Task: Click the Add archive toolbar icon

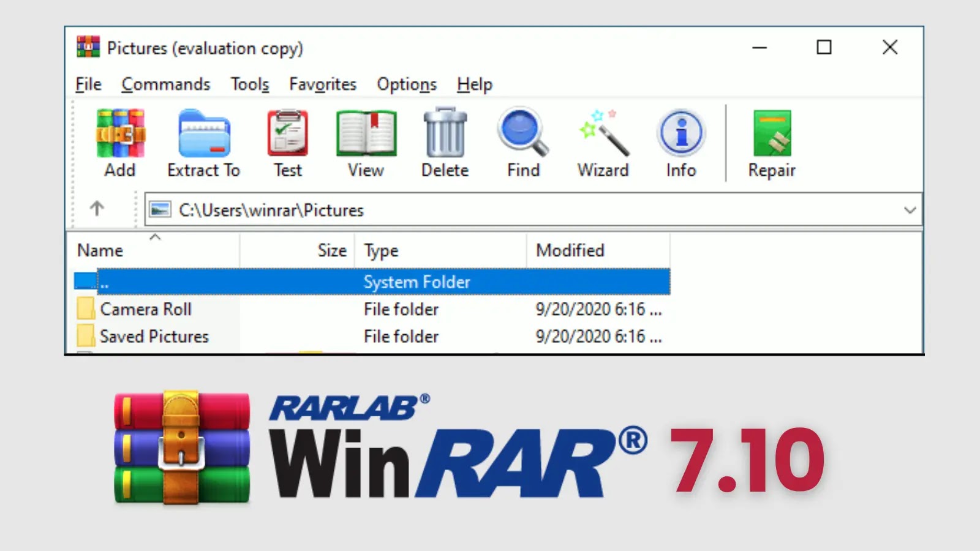Action: (x=120, y=143)
